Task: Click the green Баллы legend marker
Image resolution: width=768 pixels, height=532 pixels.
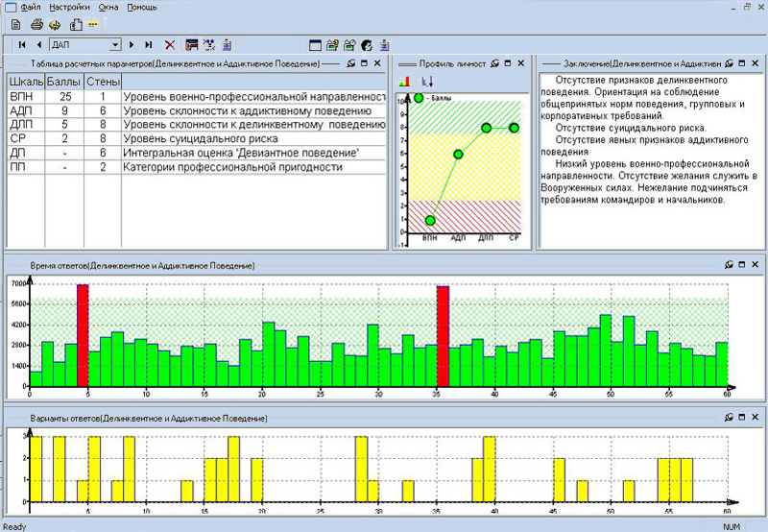Action: [418, 98]
